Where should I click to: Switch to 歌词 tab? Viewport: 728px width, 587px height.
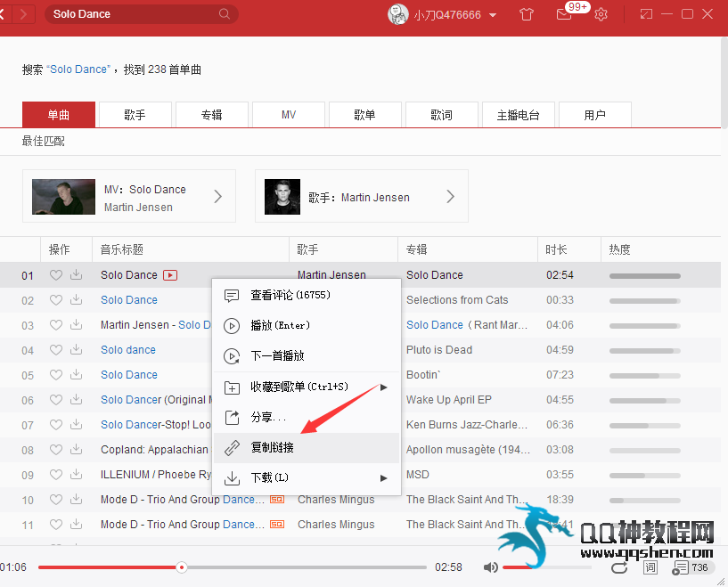click(x=442, y=115)
